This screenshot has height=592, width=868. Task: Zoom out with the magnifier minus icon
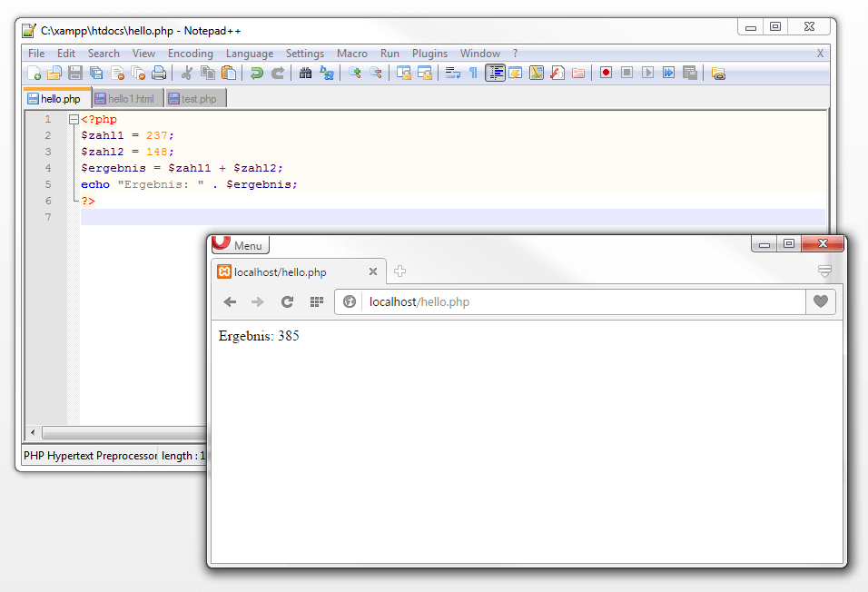click(376, 73)
